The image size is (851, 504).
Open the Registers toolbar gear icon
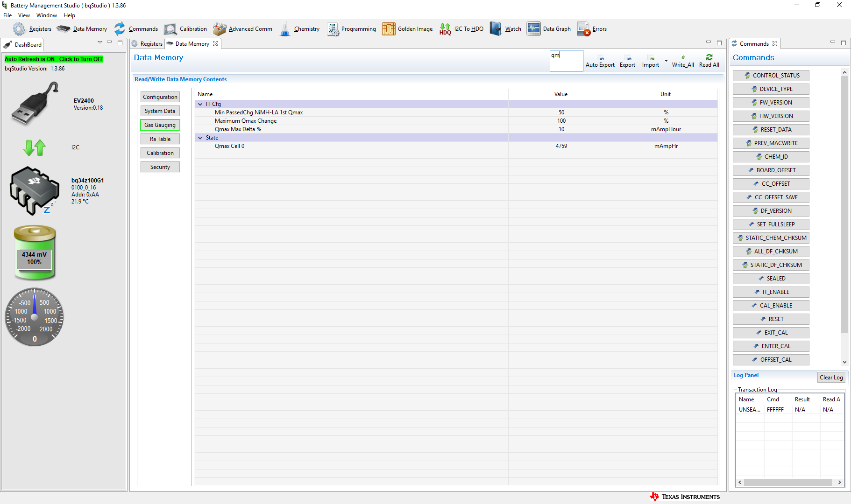coord(19,29)
